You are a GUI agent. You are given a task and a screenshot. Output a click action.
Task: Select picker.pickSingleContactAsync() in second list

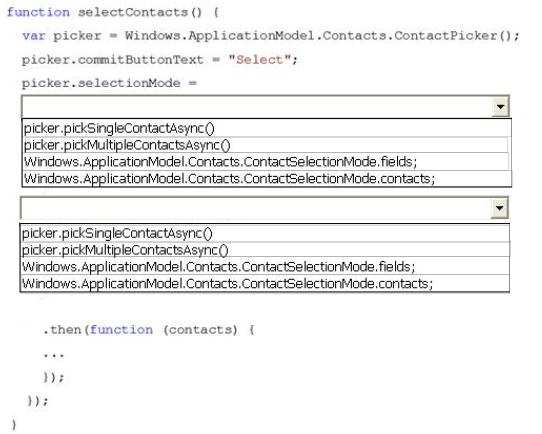[x=265, y=234]
